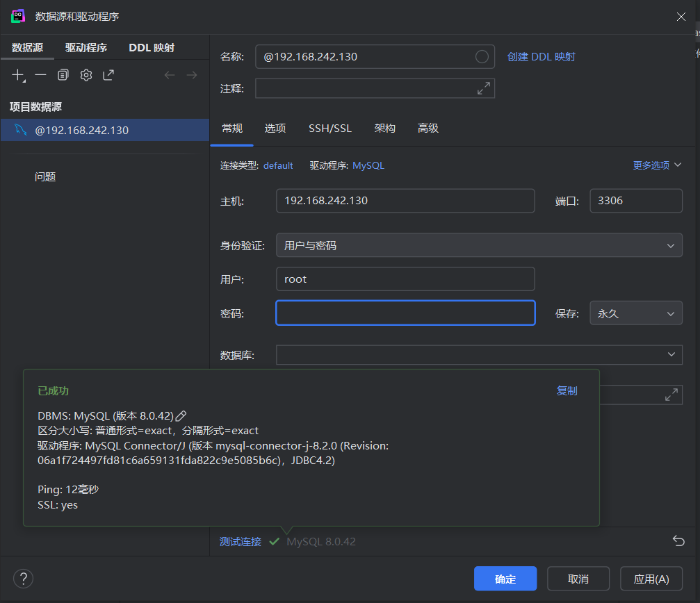Focus the 密码 password field
The height and width of the screenshot is (603, 700).
(x=405, y=313)
